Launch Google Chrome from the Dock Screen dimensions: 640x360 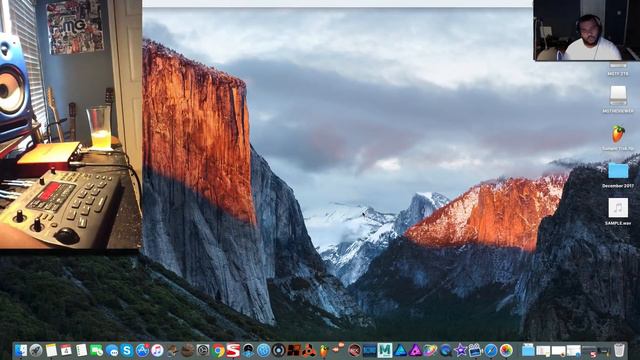point(218,350)
